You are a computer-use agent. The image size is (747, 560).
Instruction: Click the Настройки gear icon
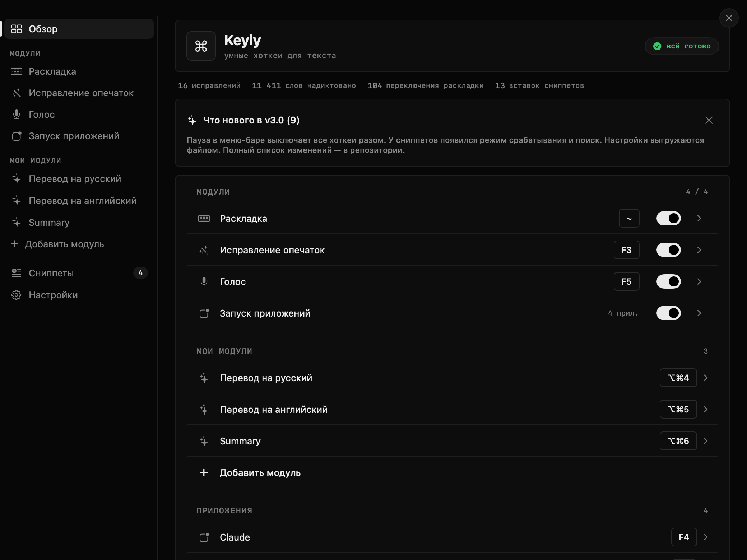(17, 295)
